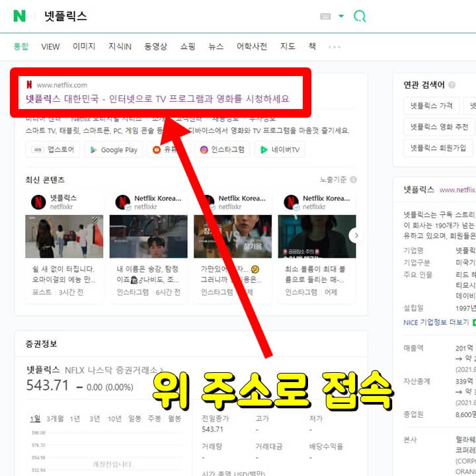
Task: Select the 3개월 chart period
Action: pos(55,419)
